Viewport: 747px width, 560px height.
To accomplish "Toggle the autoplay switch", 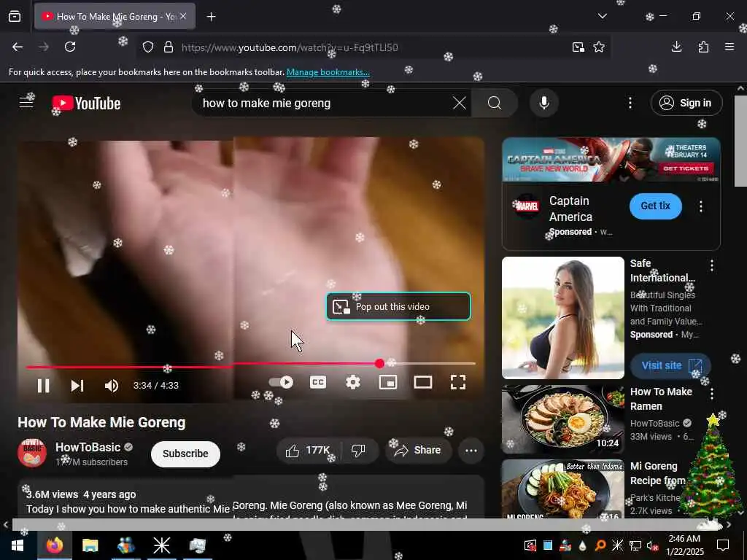I will pyautogui.click(x=281, y=382).
